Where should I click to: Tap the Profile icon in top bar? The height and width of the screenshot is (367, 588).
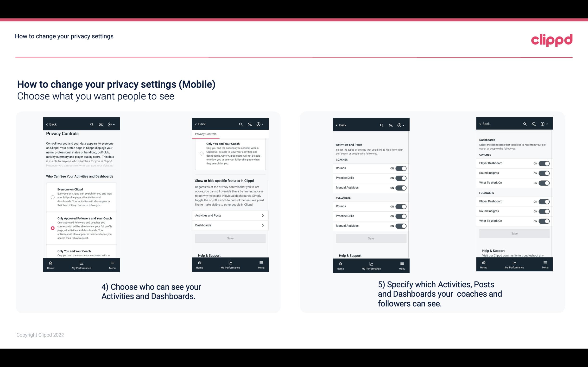coord(101,124)
